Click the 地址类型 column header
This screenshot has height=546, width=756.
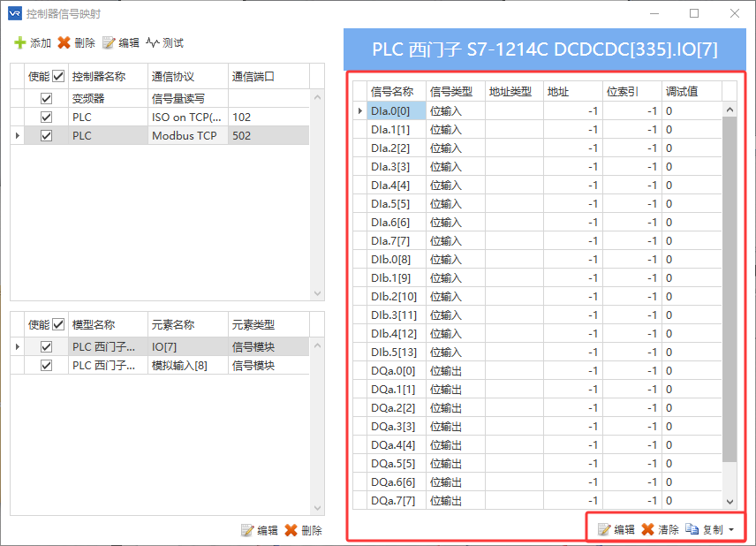[x=514, y=91]
